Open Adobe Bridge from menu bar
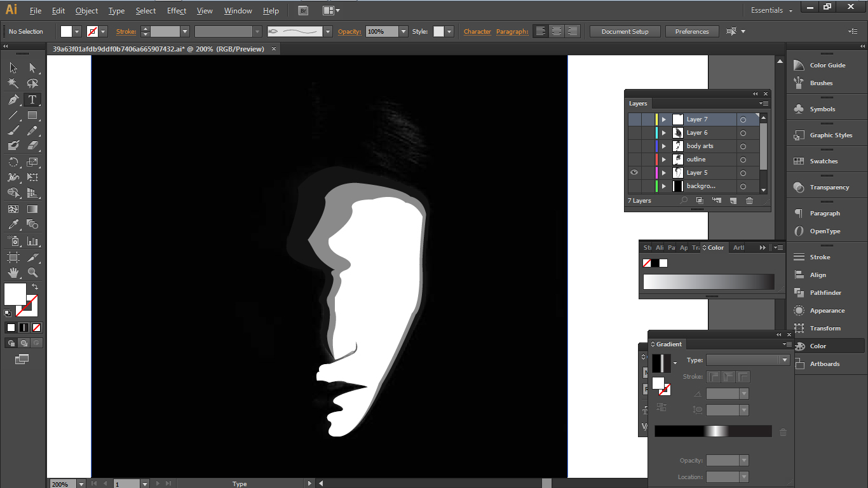The height and width of the screenshot is (488, 868). pyautogui.click(x=303, y=11)
